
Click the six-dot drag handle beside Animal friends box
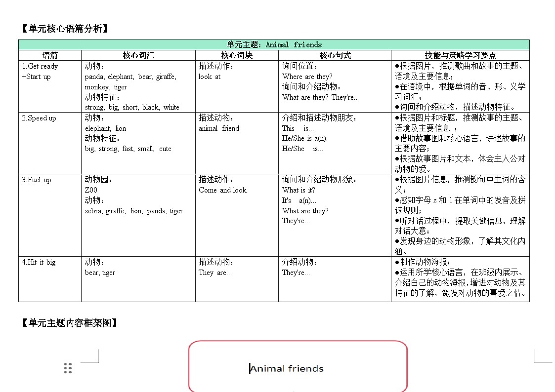pyautogui.click(x=68, y=368)
